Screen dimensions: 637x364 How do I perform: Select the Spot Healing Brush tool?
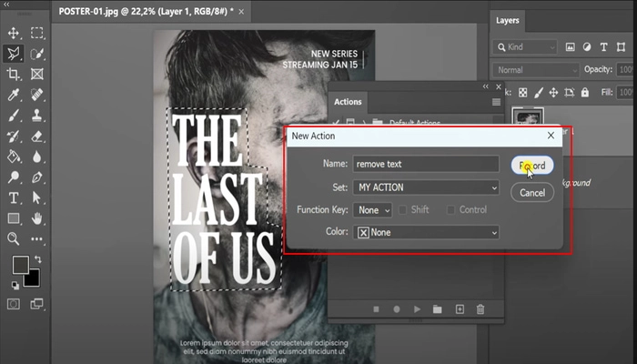(37, 95)
